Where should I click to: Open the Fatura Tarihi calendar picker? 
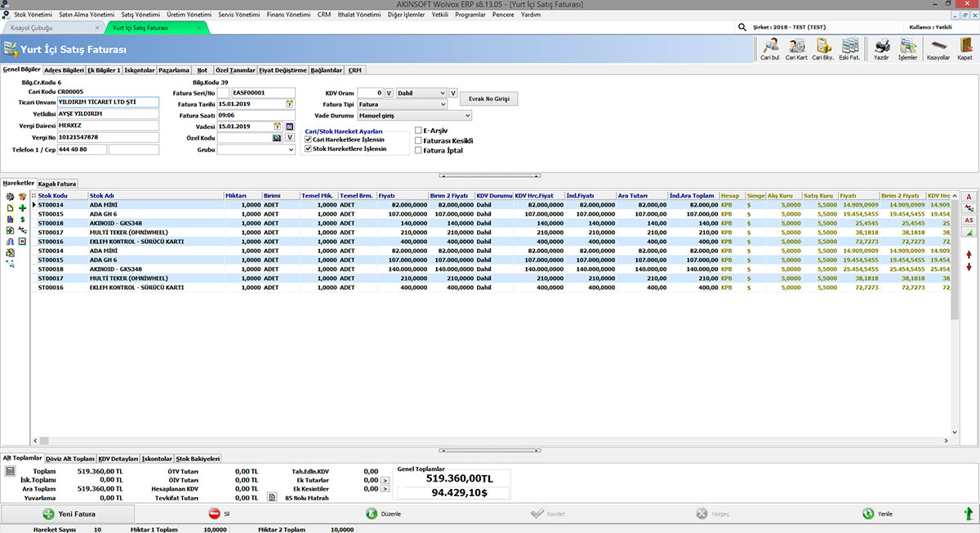tap(289, 104)
